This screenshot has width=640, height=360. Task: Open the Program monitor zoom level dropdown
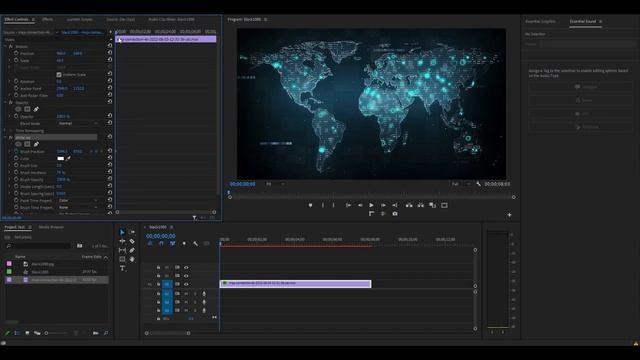275,184
